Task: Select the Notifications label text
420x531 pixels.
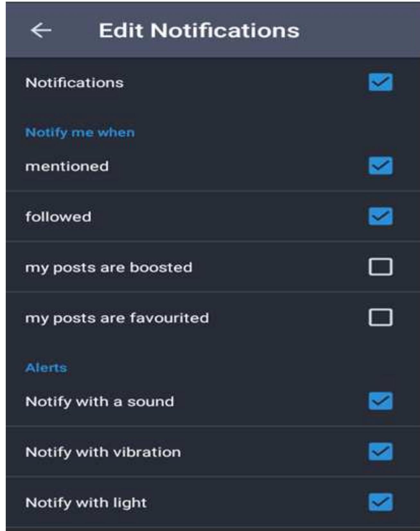Action: [x=74, y=83]
